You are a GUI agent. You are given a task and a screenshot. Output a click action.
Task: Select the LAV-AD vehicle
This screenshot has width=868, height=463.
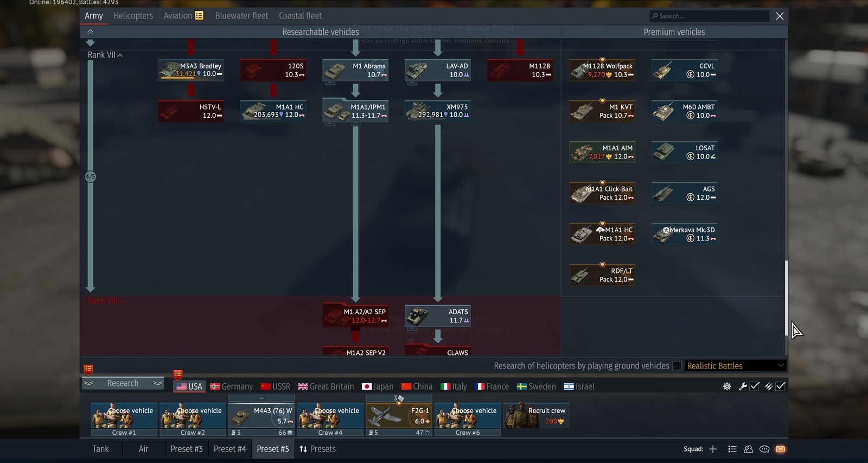(x=438, y=71)
